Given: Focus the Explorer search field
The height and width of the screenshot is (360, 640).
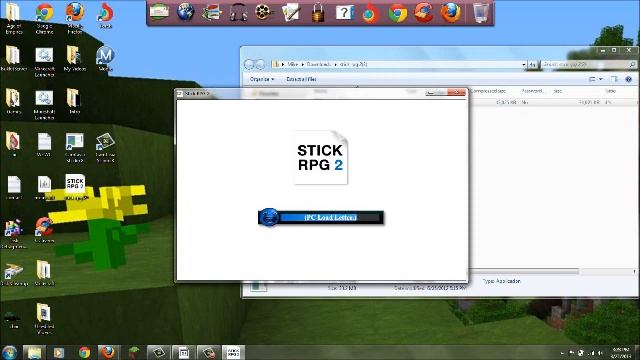Looking at the screenshot, I should pyautogui.click(x=589, y=64).
